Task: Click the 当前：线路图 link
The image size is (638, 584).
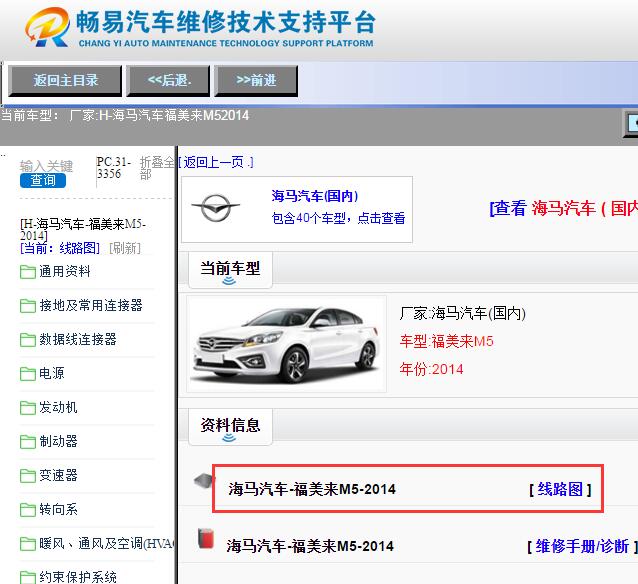Action: 60,248
